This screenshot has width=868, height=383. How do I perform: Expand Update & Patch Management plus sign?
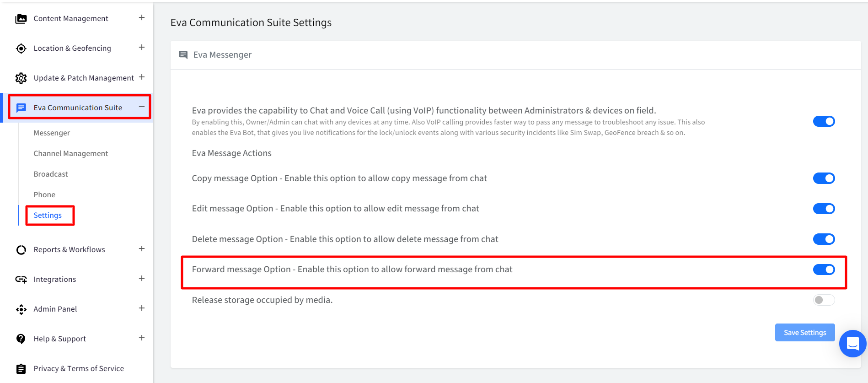[x=142, y=77]
